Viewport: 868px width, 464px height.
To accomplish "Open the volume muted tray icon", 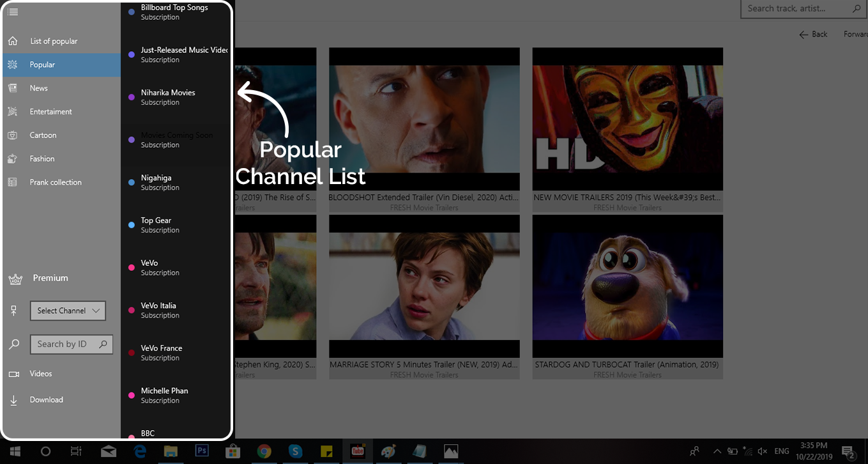I will [x=762, y=451].
